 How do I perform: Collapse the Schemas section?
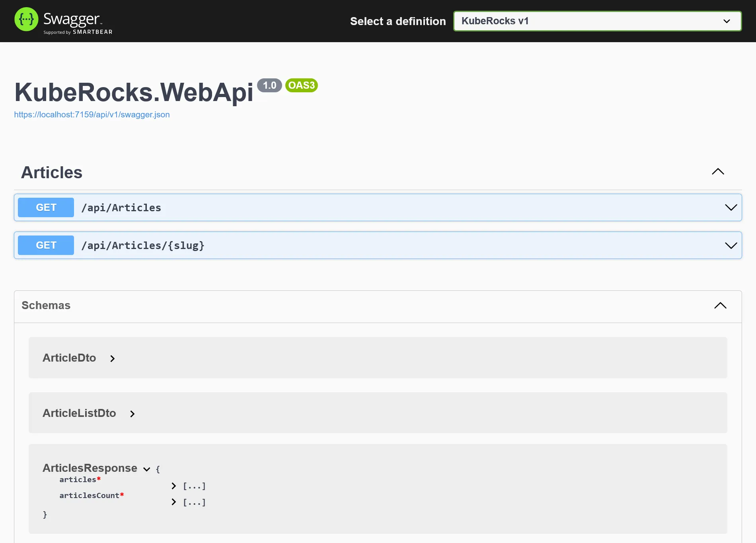coord(720,306)
